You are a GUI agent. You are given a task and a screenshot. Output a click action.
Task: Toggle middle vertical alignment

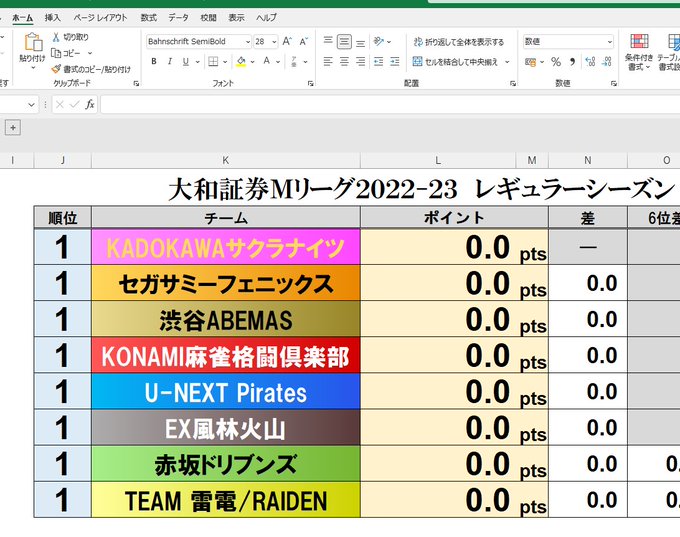pyautogui.click(x=344, y=41)
